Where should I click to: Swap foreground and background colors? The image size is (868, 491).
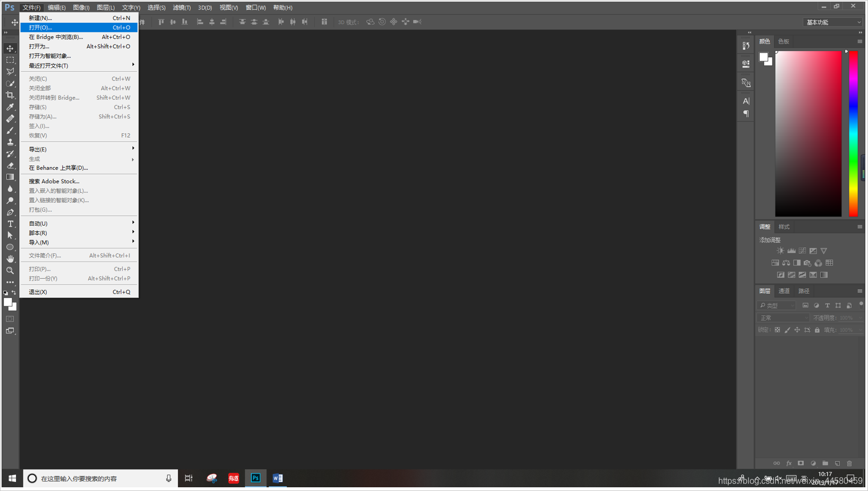[14, 292]
